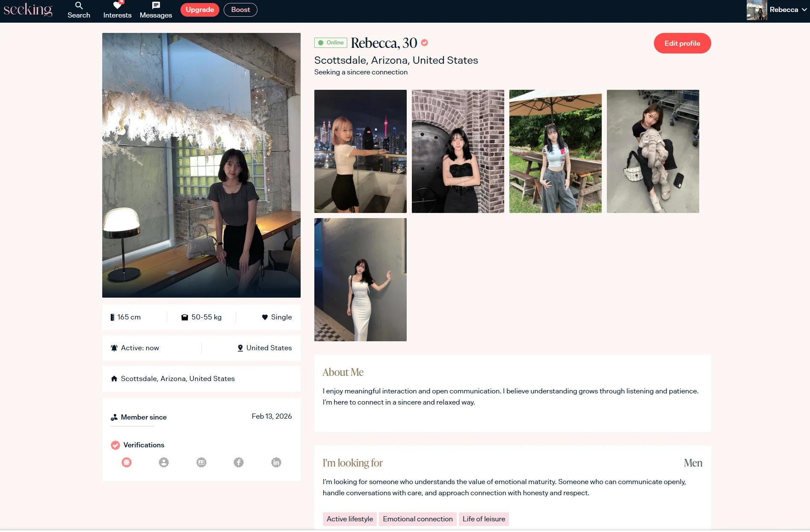The image size is (810, 532).
Task: Click the ID card verification icon
Action: click(x=201, y=462)
